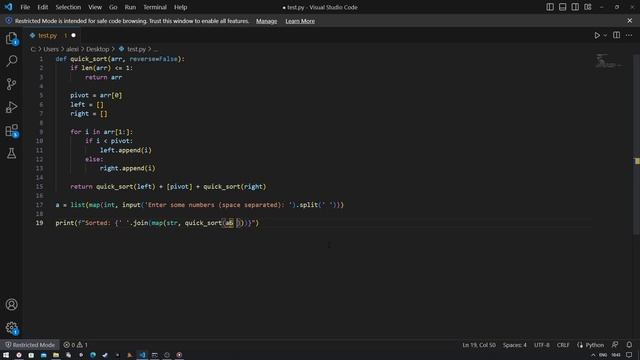This screenshot has width=640, height=360.
Task: Change the UTF-8 file encoding
Action: tap(542, 345)
